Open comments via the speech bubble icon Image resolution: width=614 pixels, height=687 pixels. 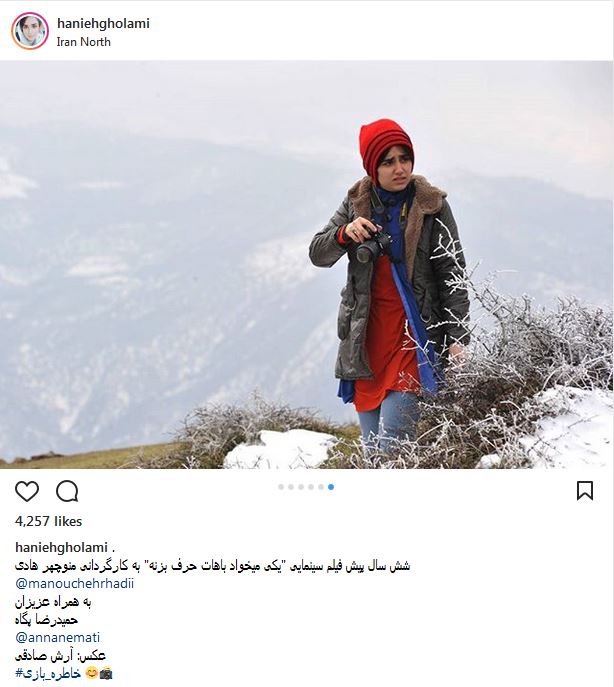pyautogui.click(x=67, y=491)
